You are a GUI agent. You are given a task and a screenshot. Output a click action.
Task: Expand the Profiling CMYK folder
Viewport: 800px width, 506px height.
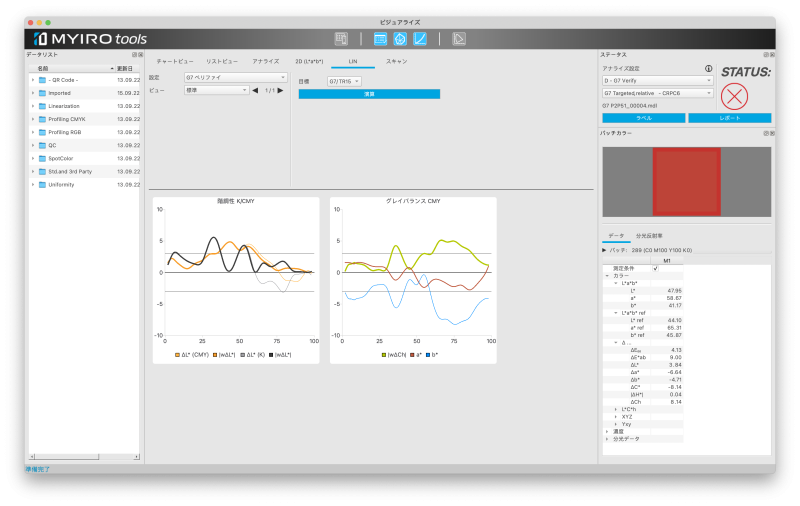33,119
